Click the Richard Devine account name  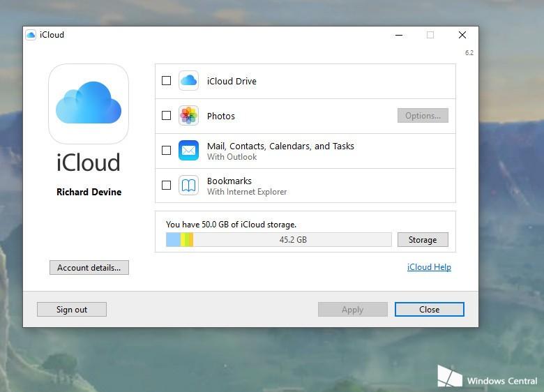click(89, 193)
